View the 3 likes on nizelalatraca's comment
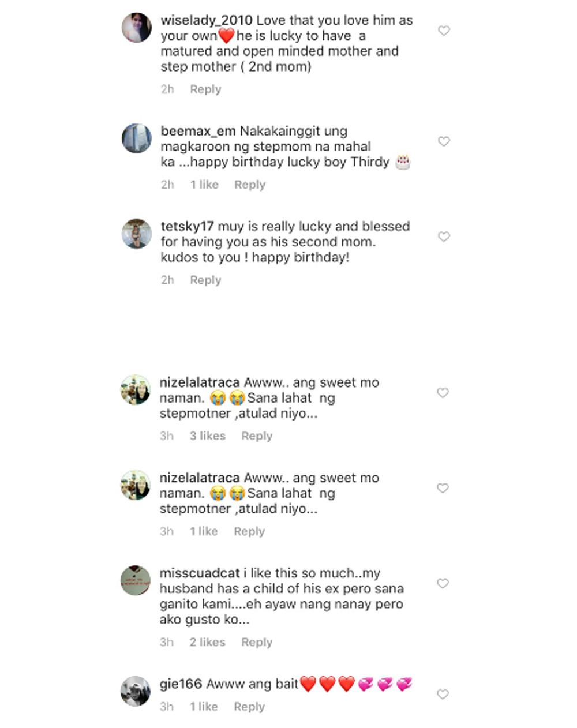577x728 pixels. coord(207,436)
